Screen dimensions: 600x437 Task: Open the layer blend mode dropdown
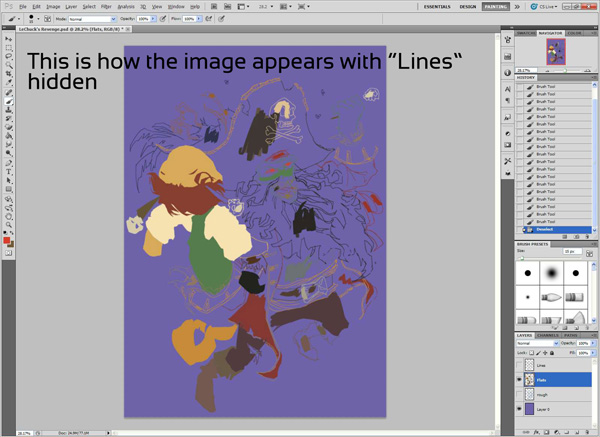coord(537,343)
